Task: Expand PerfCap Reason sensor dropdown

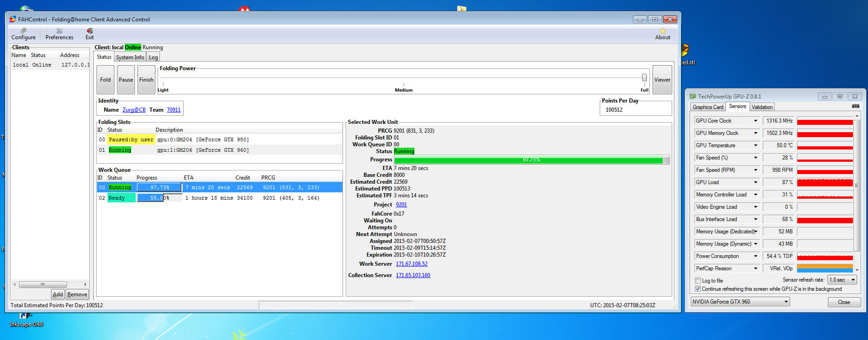Action: [x=755, y=268]
